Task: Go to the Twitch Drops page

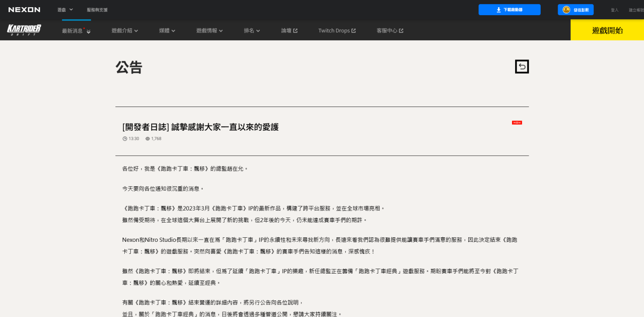Action: (337, 30)
